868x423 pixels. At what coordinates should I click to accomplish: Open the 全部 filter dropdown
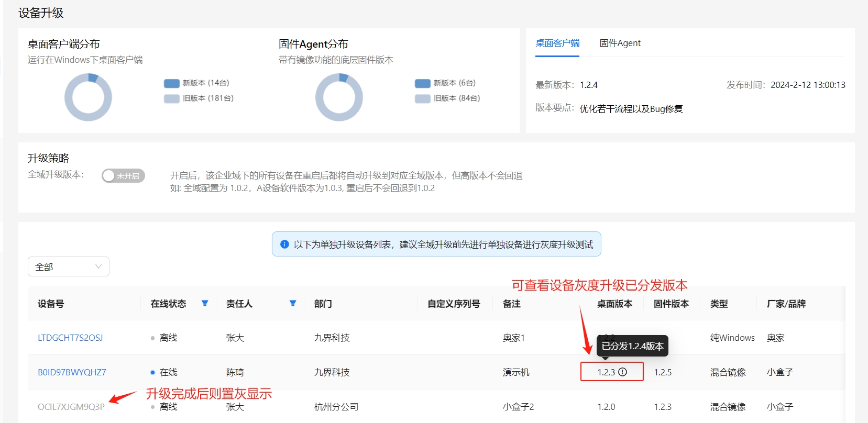click(x=69, y=266)
